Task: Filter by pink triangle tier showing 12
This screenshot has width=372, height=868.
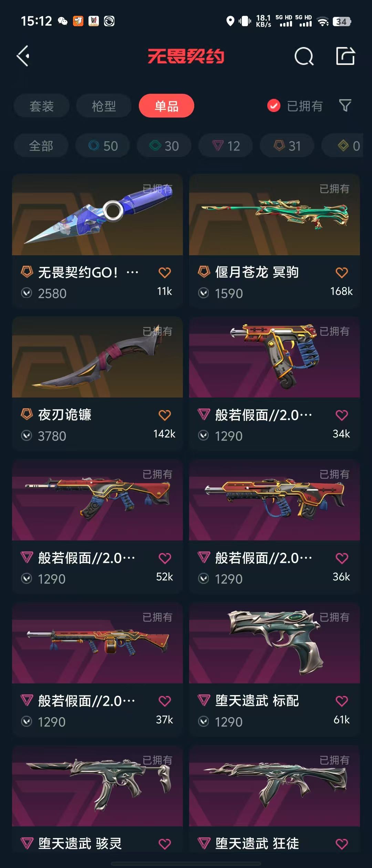Action: 226,146
